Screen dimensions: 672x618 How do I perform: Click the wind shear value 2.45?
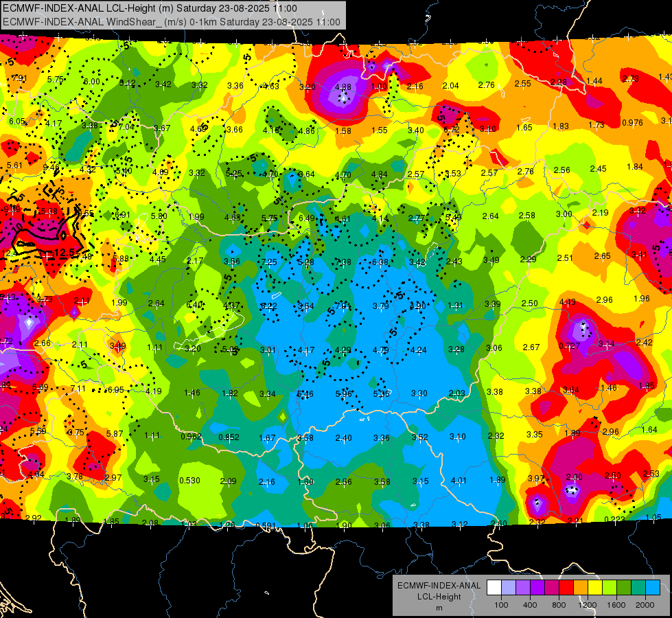(x=599, y=169)
